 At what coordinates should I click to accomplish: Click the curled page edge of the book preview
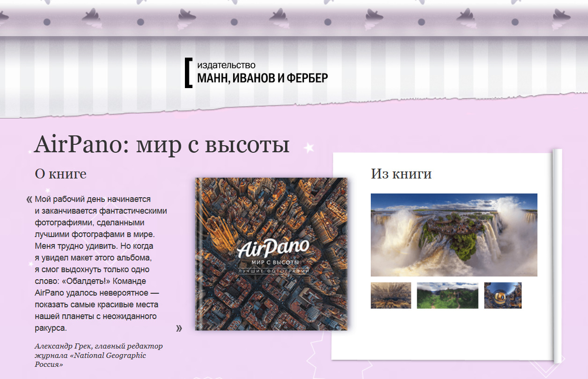pyautogui.click(x=557, y=255)
